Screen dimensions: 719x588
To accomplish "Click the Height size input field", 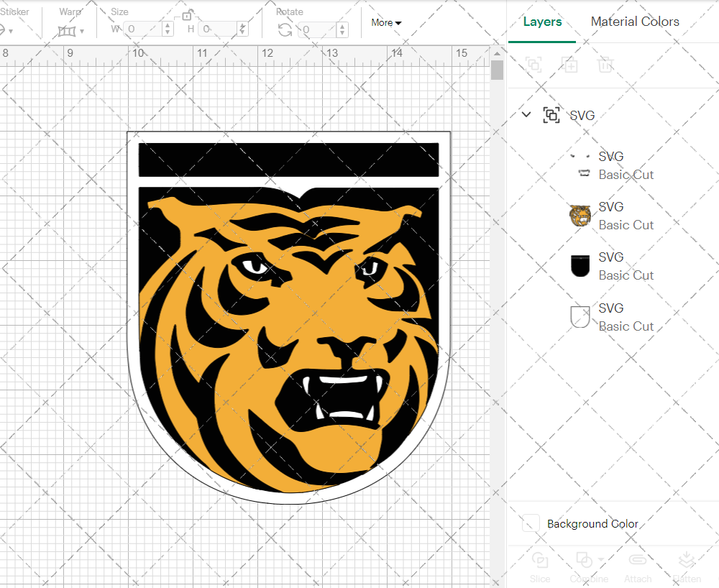I will [219, 29].
